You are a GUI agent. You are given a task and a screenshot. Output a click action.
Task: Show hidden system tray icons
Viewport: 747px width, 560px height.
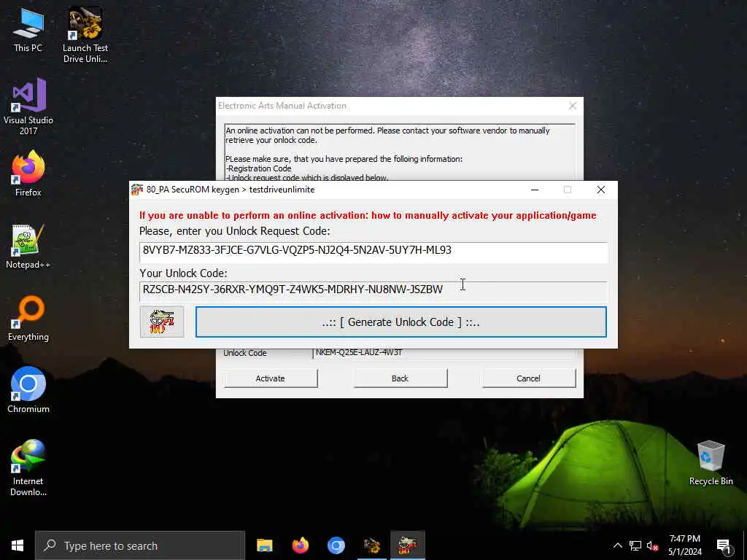[x=617, y=545]
